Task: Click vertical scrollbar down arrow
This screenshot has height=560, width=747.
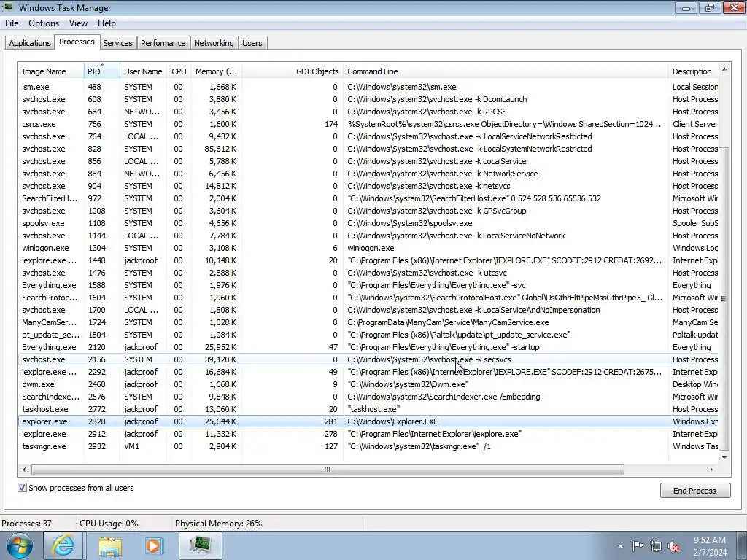Action: [x=724, y=458]
